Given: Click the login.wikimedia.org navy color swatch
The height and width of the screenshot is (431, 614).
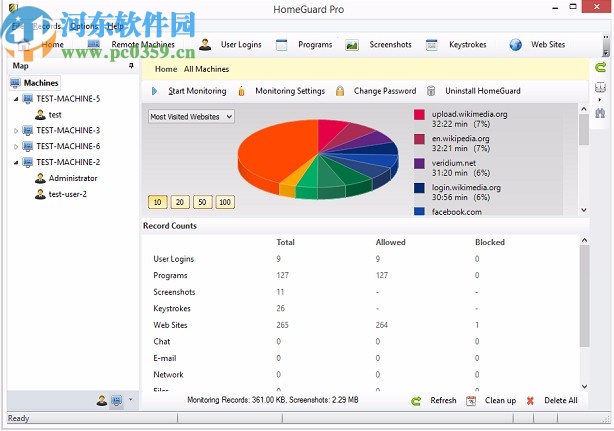Looking at the screenshot, I should click(419, 188).
